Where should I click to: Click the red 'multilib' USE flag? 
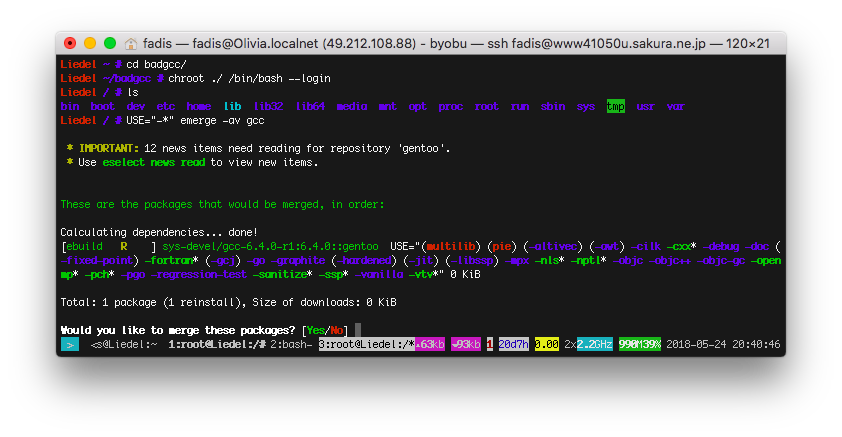(451, 246)
